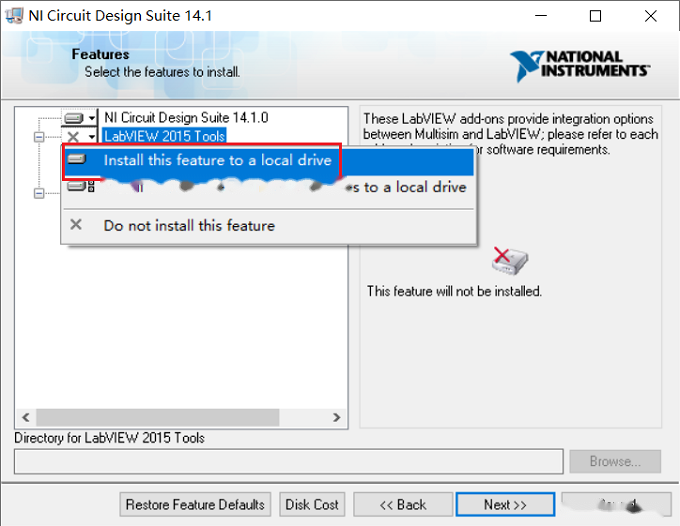Proceed with the Next >> button

click(505, 504)
